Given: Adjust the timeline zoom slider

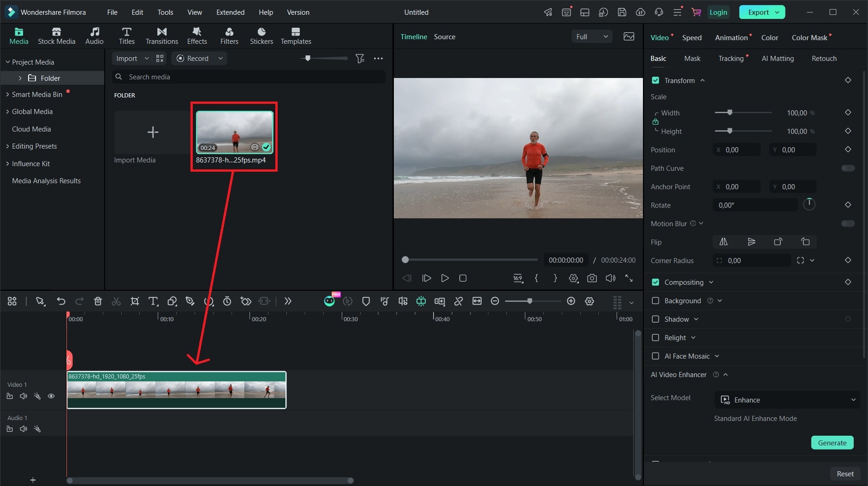Looking at the screenshot, I should (x=533, y=301).
